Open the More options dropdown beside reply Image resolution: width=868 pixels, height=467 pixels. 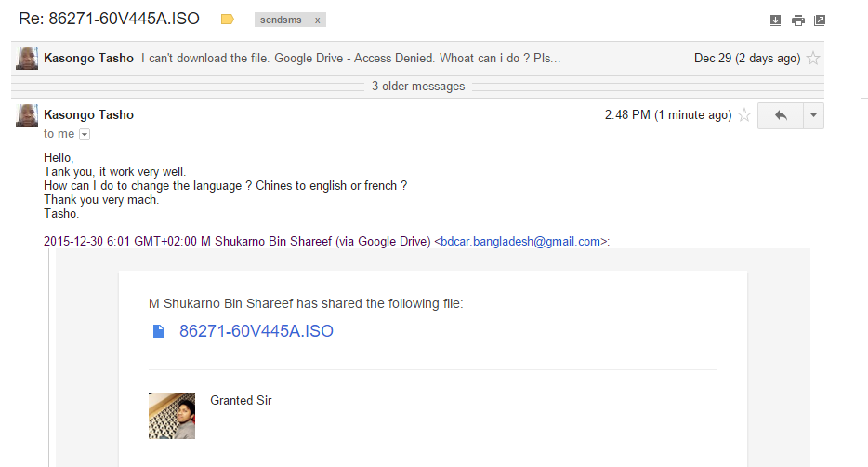(813, 115)
